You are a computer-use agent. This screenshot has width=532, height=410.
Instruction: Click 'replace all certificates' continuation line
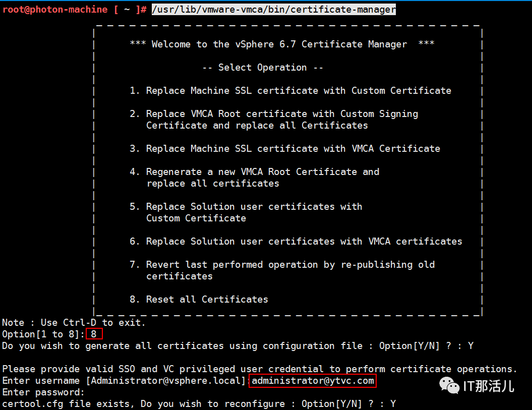click(x=213, y=183)
